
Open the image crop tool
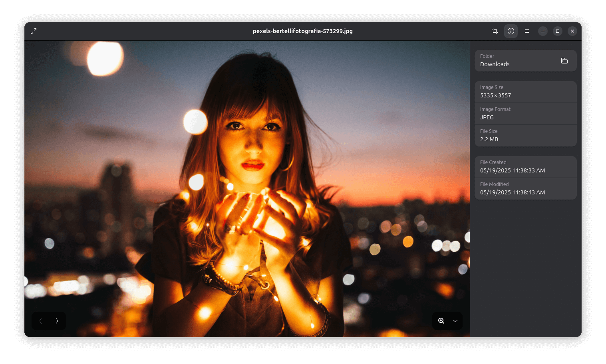tap(494, 31)
